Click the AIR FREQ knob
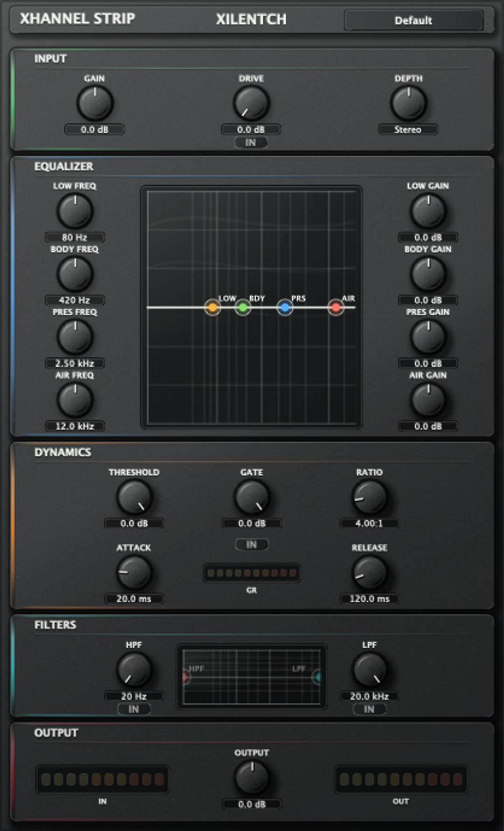This screenshot has height=831, width=504. [75, 400]
